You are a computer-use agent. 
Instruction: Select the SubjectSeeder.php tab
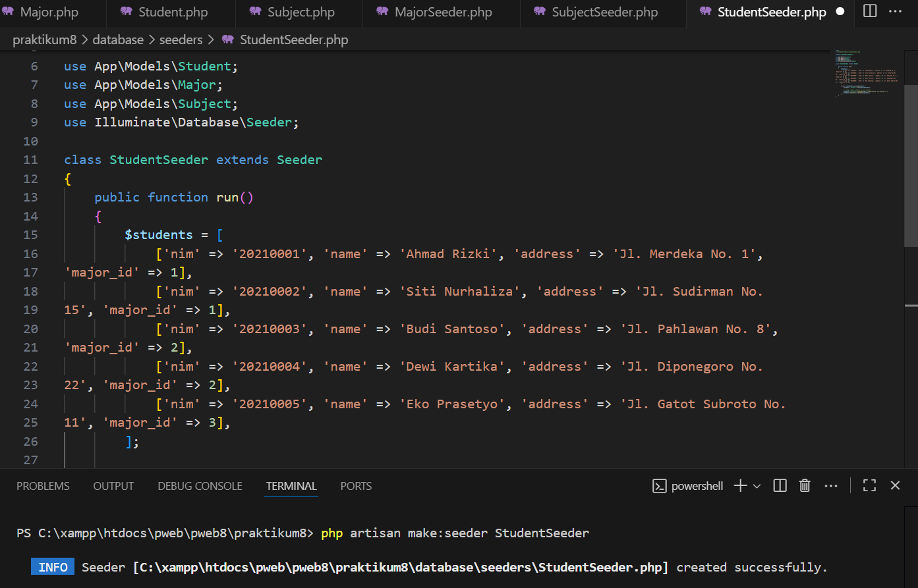tap(604, 12)
